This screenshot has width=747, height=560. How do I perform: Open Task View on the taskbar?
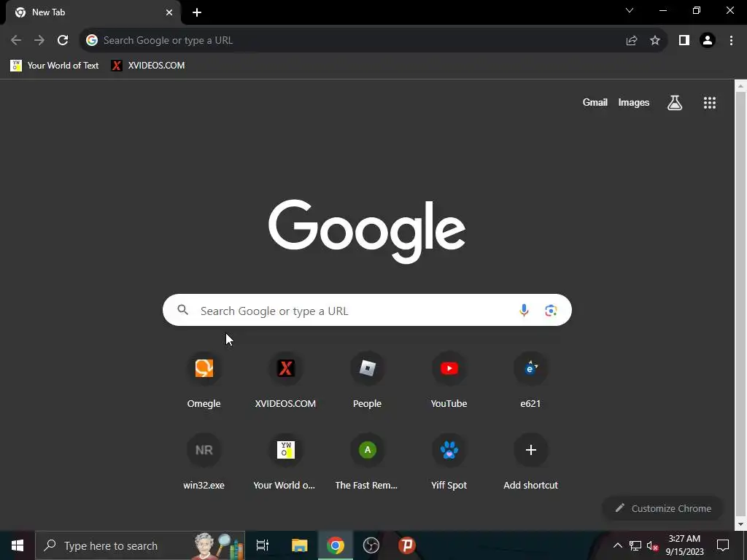click(x=263, y=545)
